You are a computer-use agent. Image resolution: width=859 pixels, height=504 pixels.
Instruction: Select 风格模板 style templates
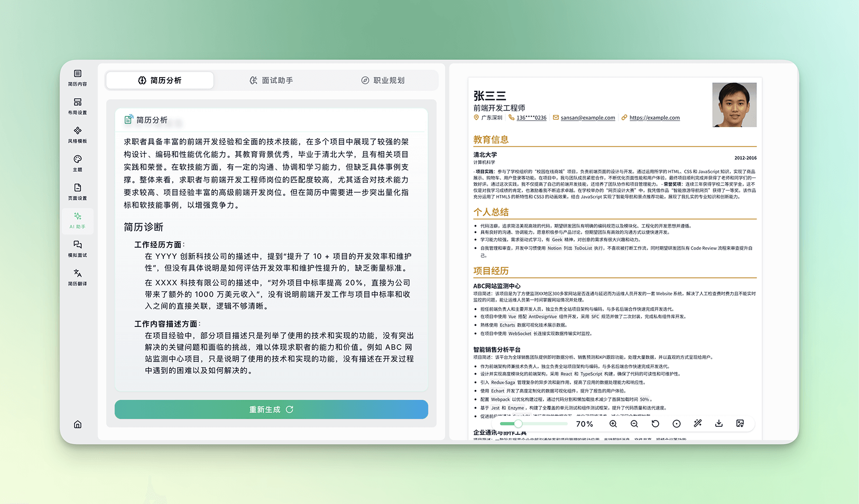coord(77,135)
